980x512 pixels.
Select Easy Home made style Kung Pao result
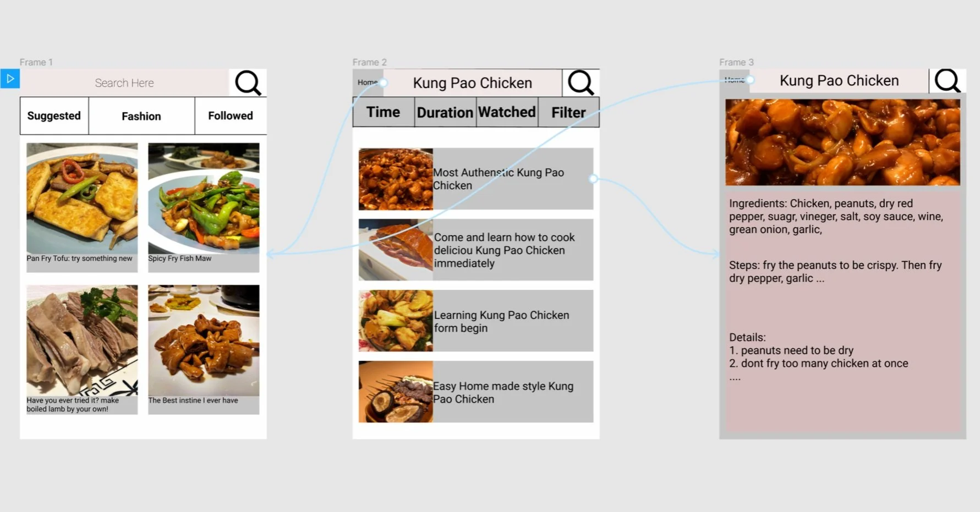tap(476, 392)
